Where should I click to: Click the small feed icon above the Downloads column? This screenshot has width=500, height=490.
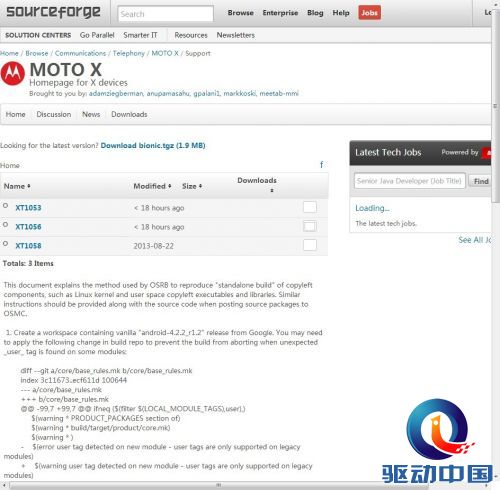321,164
